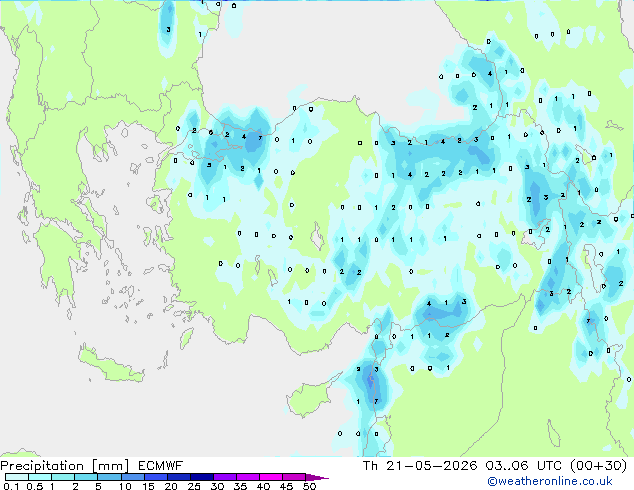The width and height of the screenshot is (634, 490).
Task: Select the 20 to 25 mm legend swatch
Action: click(x=179, y=477)
